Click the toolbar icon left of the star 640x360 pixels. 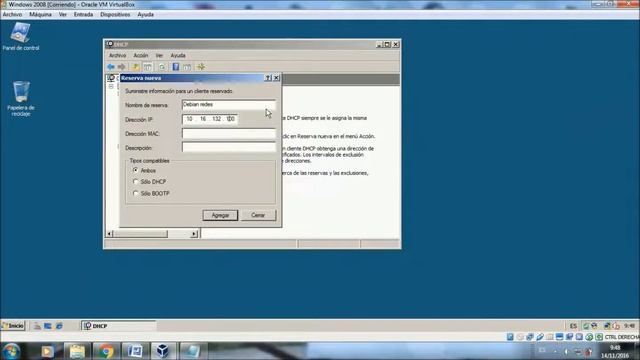pyautogui.click(x=187, y=67)
